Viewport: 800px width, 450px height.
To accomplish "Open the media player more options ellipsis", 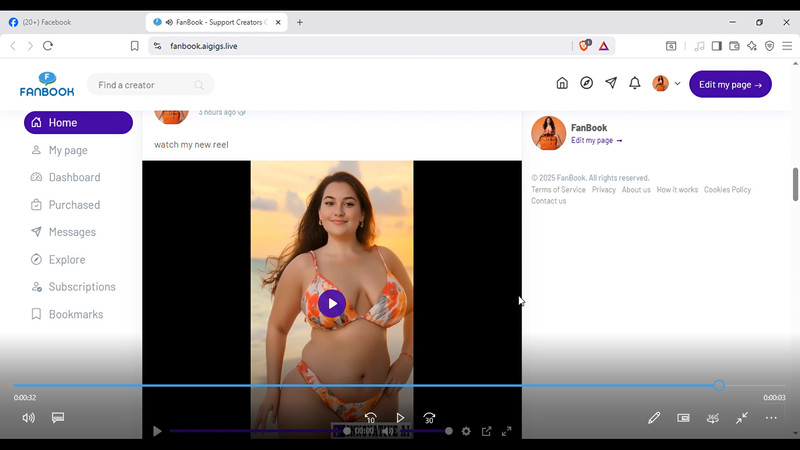I will pos(771,418).
